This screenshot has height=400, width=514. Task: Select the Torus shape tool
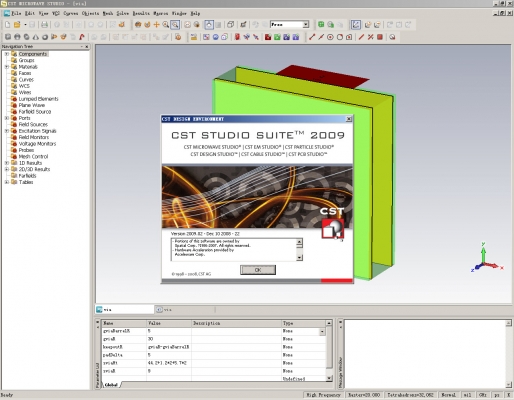(45, 37)
